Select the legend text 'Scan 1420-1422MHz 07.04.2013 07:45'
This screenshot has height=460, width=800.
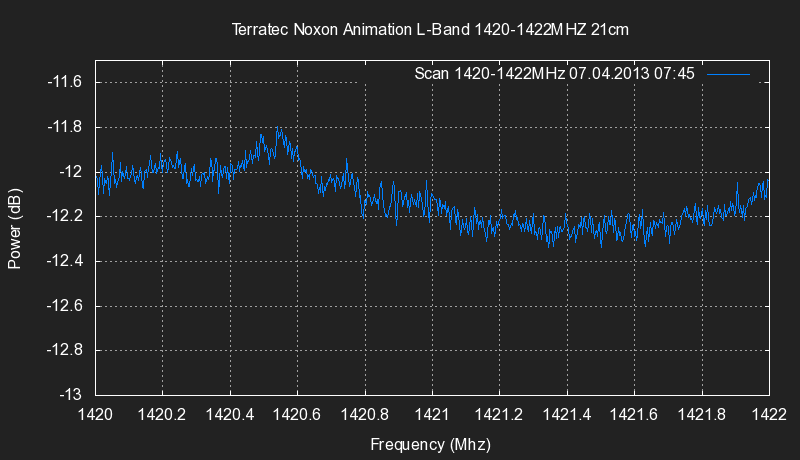[555, 73]
